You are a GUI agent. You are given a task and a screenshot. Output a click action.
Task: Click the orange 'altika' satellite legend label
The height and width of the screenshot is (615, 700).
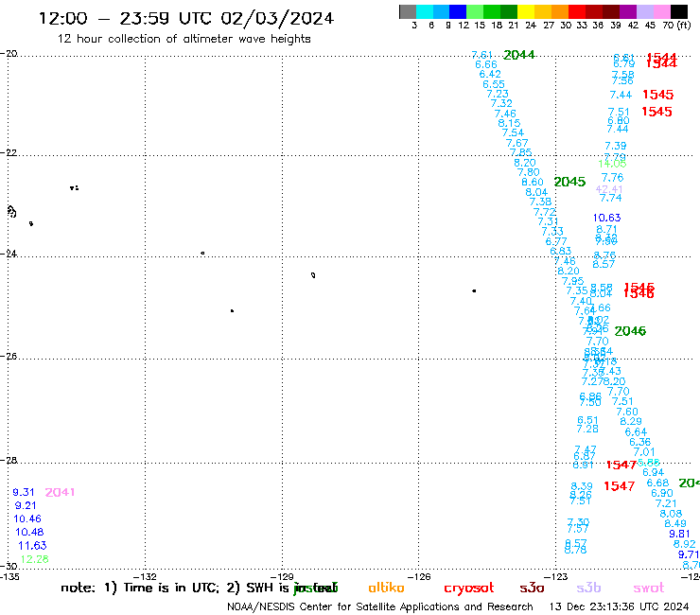(386, 588)
